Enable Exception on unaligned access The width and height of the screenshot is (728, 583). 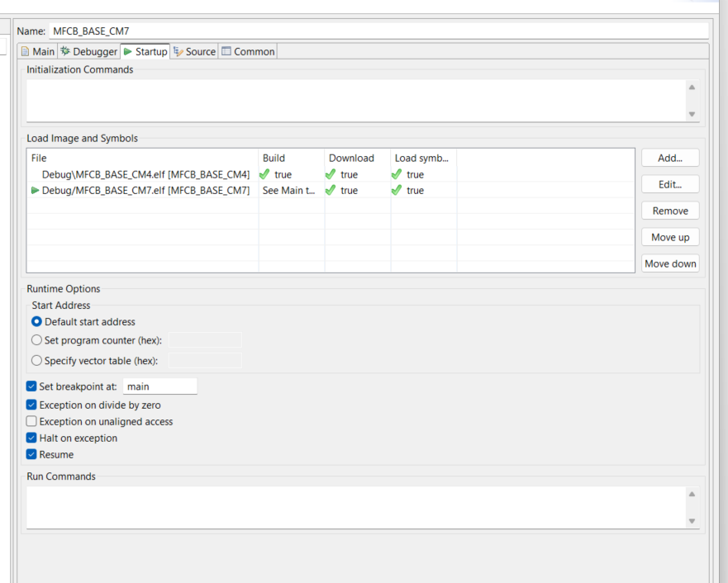click(32, 422)
